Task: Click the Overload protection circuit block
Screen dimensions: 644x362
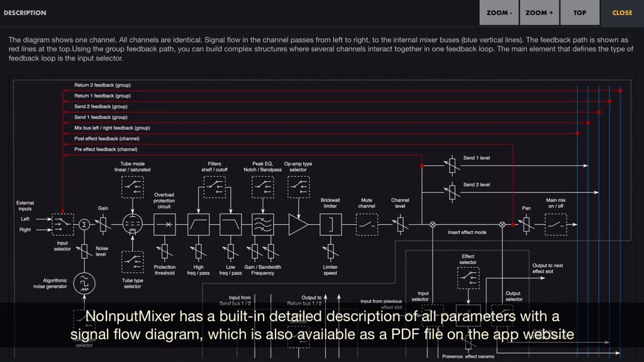Action: (165, 224)
